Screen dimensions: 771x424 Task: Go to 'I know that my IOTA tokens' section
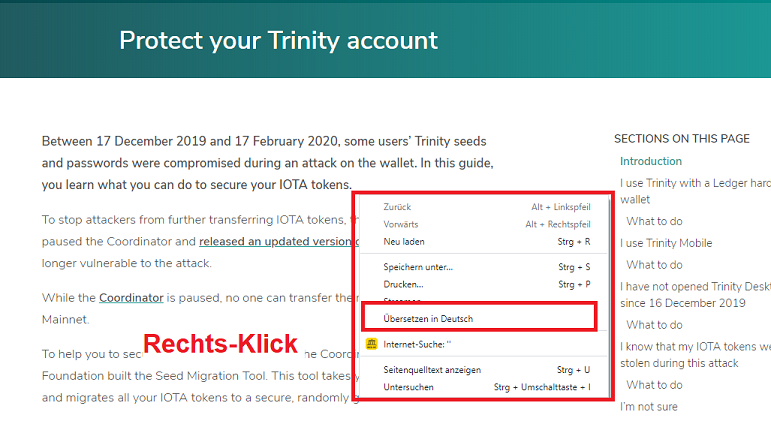click(x=695, y=355)
